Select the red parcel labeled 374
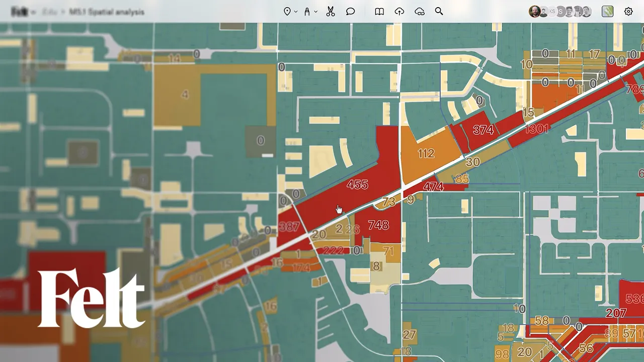 pyautogui.click(x=483, y=130)
